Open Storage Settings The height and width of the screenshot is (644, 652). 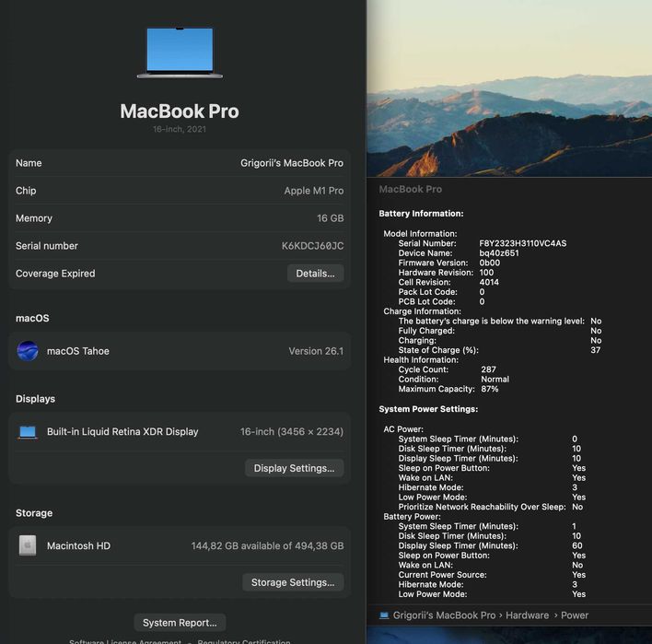click(x=293, y=582)
